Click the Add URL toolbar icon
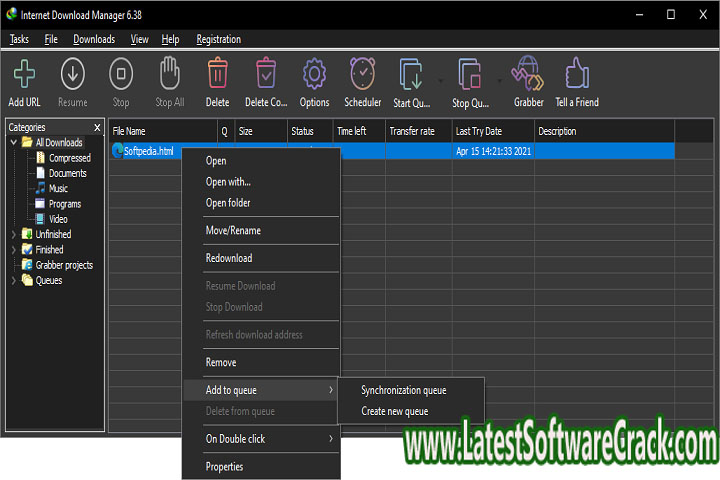 click(24, 73)
